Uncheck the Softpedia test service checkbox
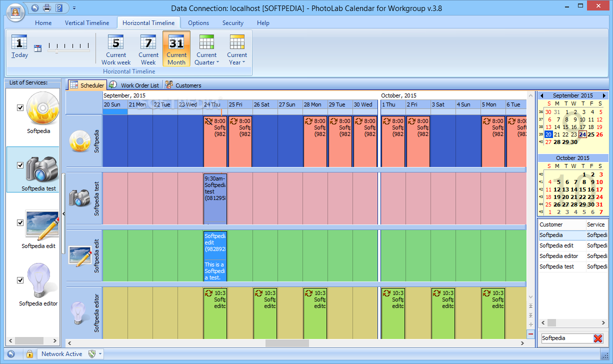Screen dimensions: 613x364 coord(20,165)
